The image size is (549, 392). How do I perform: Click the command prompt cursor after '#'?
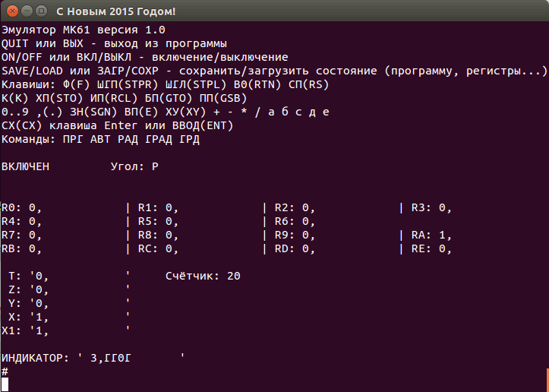coord(5,384)
